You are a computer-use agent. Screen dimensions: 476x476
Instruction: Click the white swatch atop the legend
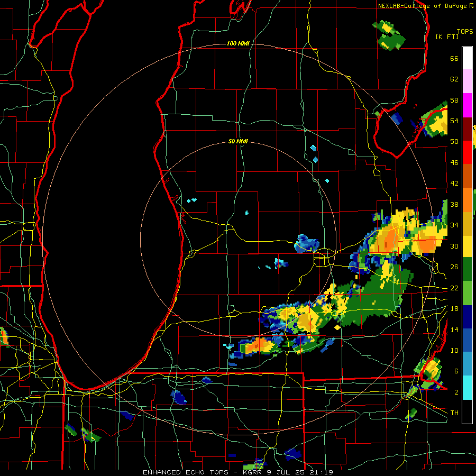click(467, 58)
